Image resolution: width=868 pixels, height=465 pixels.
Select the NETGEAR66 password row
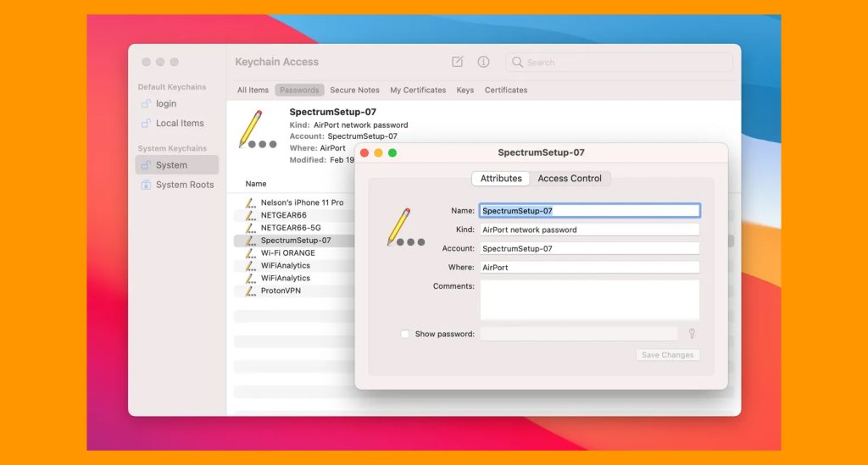click(x=294, y=215)
